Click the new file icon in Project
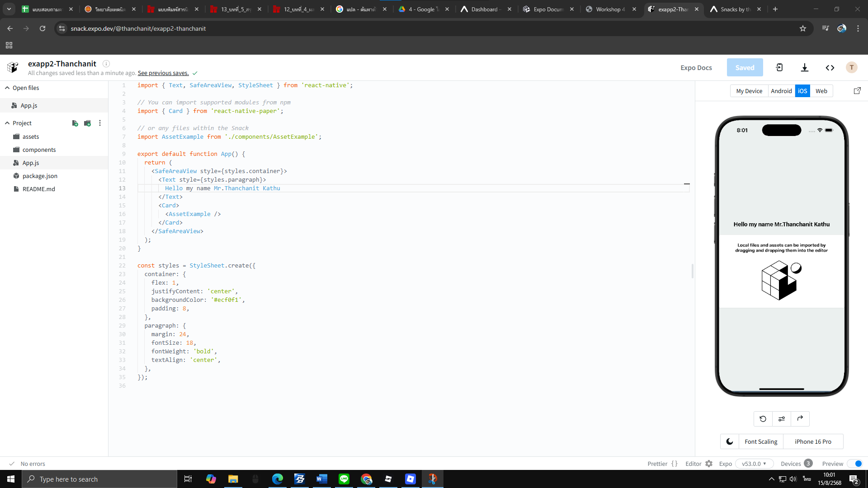868x488 pixels. tap(75, 123)
